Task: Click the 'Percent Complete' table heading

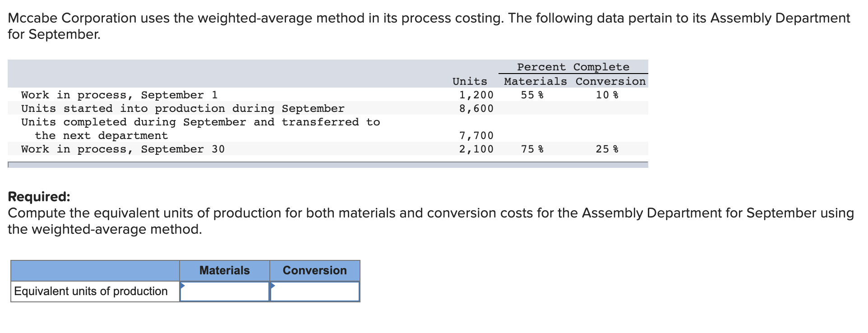Action: tap(573, 67)
